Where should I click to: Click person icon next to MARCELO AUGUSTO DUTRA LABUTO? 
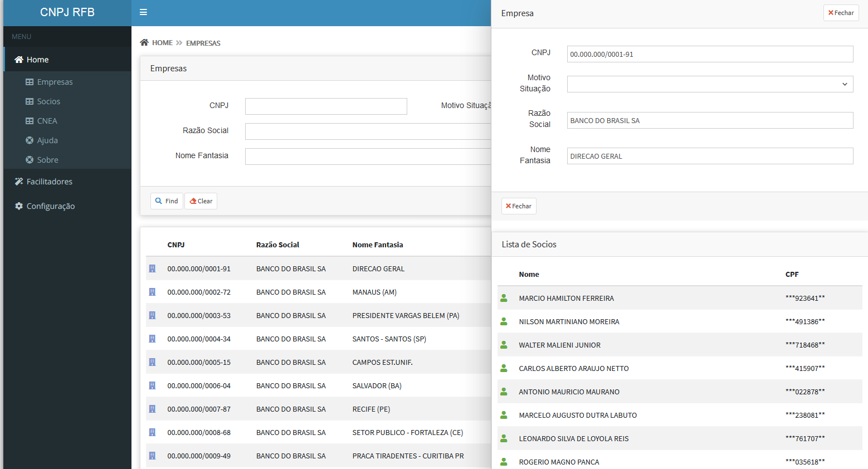(x=504, y=415)
